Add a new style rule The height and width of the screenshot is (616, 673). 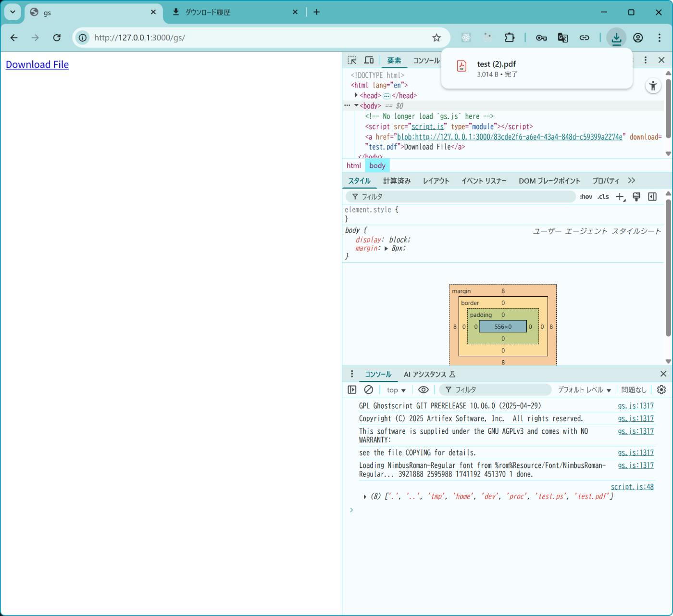(621, 197)
